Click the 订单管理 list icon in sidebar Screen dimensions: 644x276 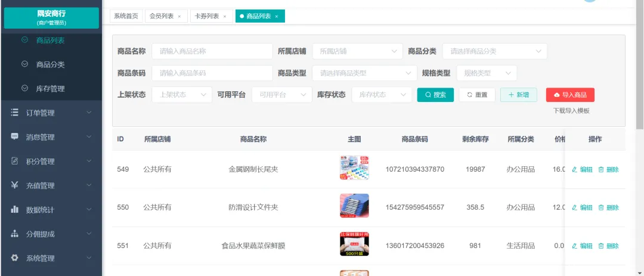coord(14,113)
